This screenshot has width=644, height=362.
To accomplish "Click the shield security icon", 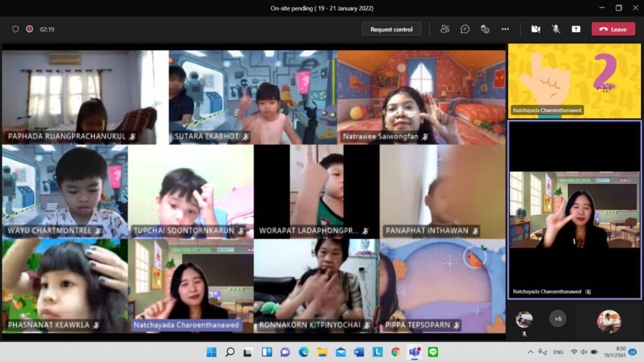I will (x=16, y=29).
